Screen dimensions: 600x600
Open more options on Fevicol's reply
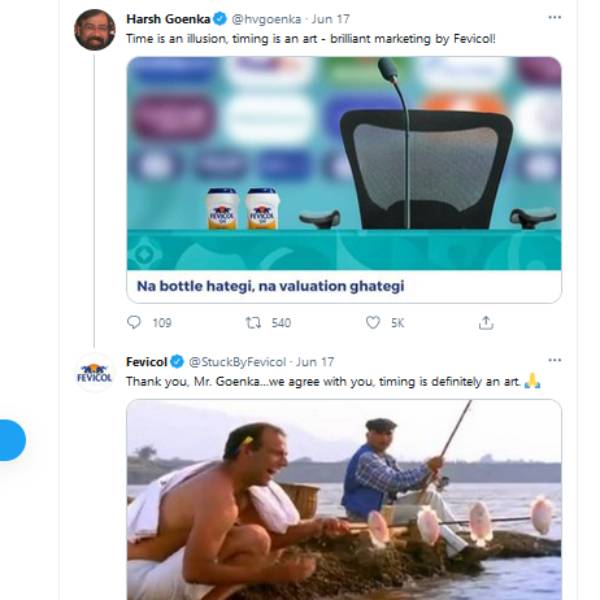pos(554,360)
